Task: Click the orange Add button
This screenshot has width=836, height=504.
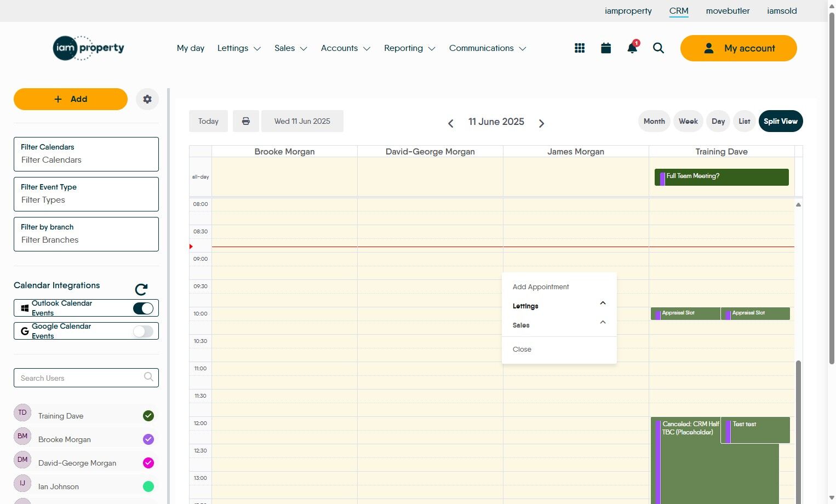Action: 71,99
